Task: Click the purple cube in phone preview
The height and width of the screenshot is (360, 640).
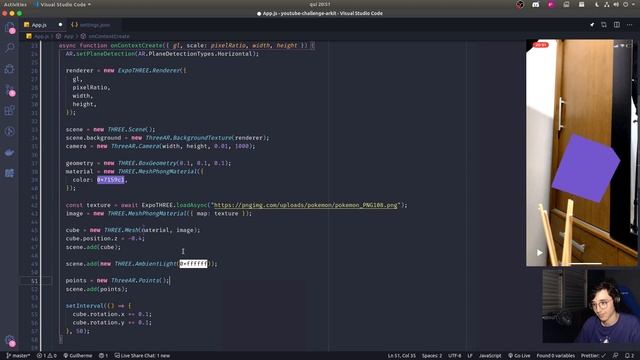Action: click(586, 167)
